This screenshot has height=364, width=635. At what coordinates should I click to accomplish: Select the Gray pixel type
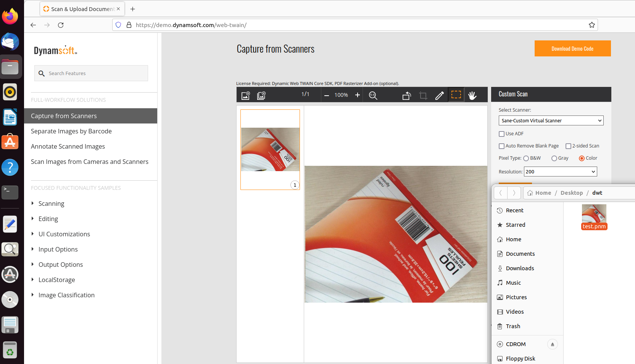point(554,158)
